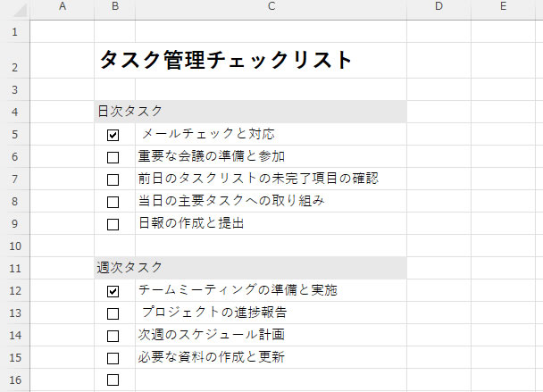The height and width of the screenshot is (392, 543).
Task: Select column E header
Action: [x=503, y=8]
